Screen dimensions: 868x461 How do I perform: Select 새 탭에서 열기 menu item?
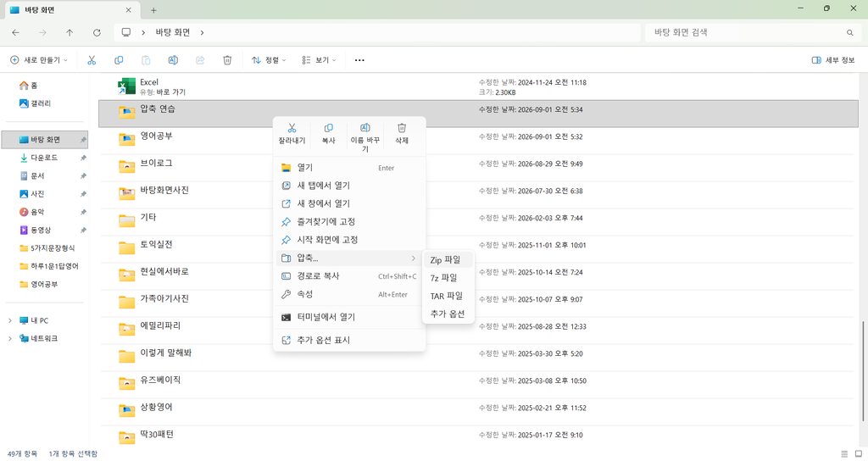(349, 186)
